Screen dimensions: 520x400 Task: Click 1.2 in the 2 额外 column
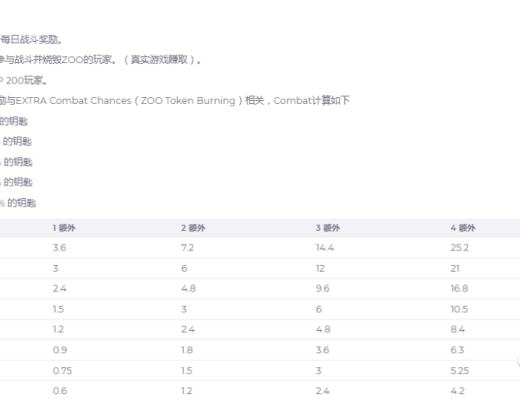[x=187, y=391]
